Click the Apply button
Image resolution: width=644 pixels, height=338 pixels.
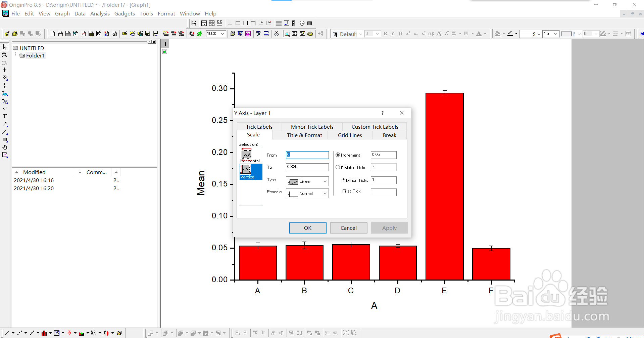[389, 228]
